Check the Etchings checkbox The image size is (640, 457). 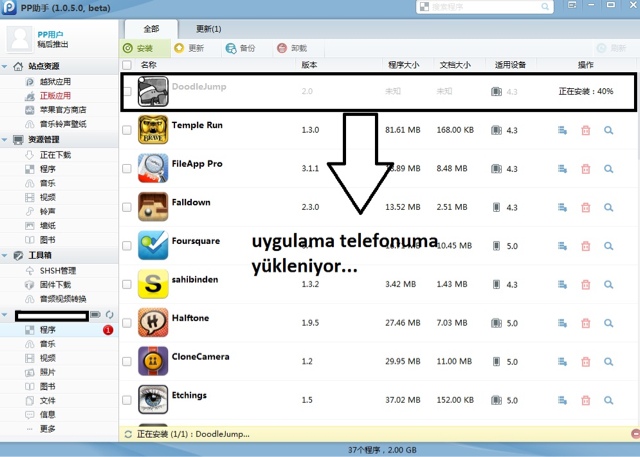coord(127,399)
